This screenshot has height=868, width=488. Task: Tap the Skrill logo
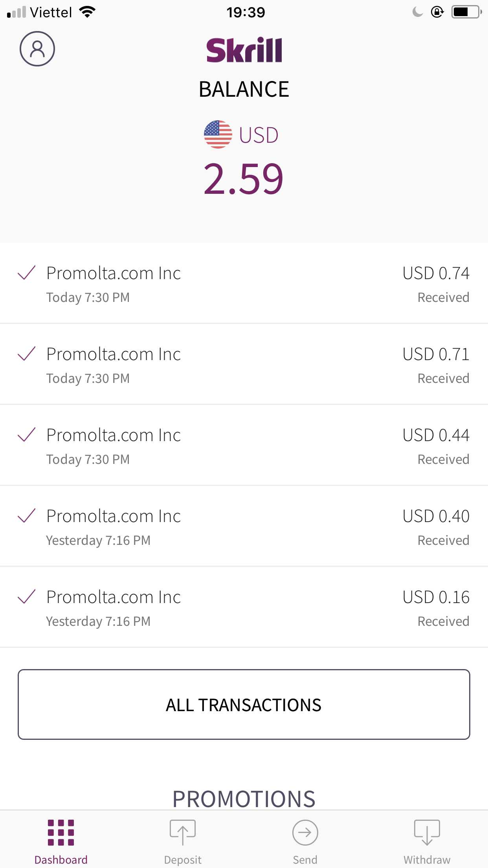click(x=244, y=50)
